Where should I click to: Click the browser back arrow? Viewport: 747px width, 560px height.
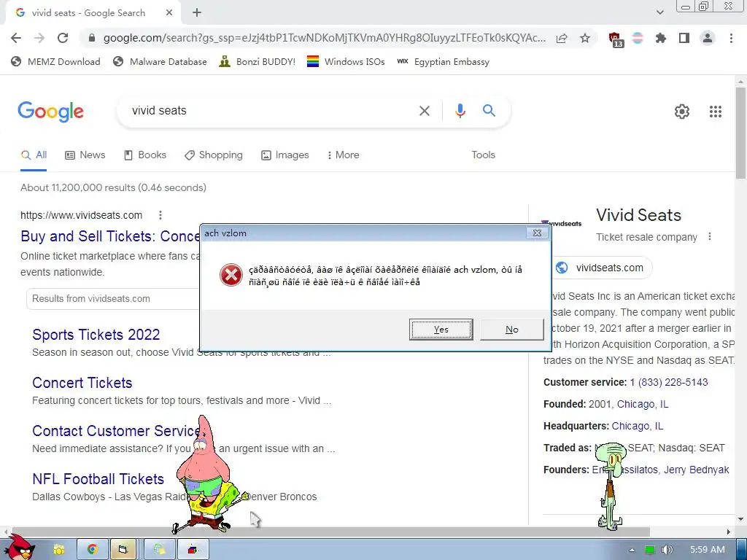(x=16, y=38)
